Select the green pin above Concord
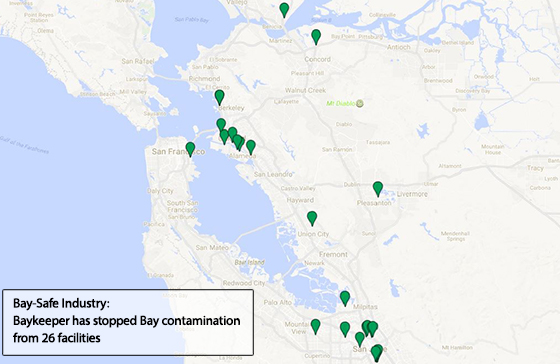The width and height of the screenshot is (560, 364). (316, 37)
